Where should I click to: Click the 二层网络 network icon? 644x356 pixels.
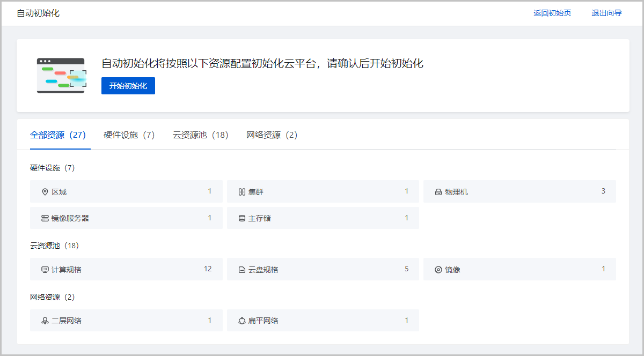coord(45,321)
